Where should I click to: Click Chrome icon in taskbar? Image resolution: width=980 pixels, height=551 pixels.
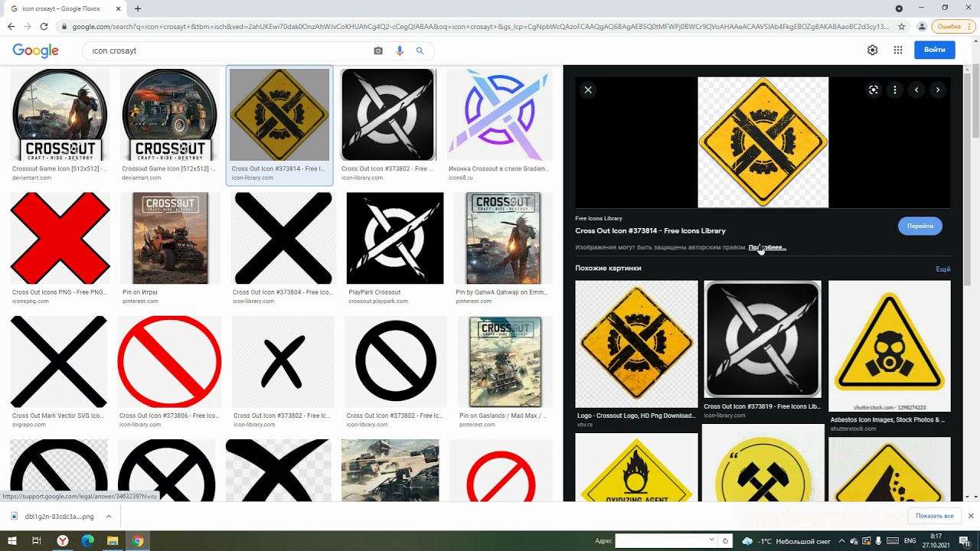coord(138,541)
